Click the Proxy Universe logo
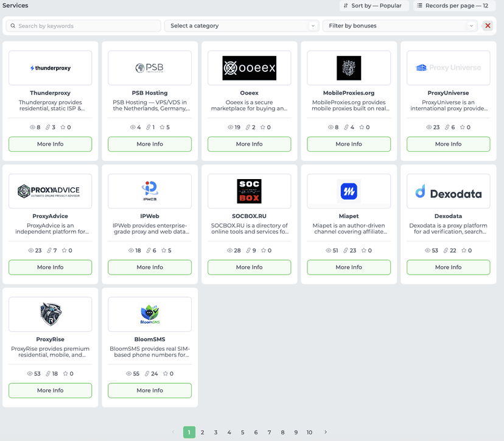The width and height of the screenshot is (504, 441). point(449,68)
